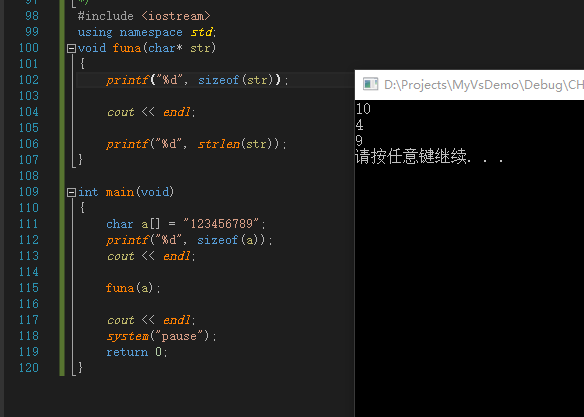Click line number 99

pos(32,32)
